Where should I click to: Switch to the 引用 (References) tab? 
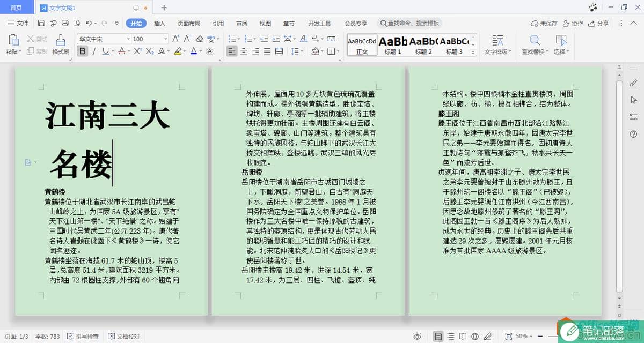point(218,23)
